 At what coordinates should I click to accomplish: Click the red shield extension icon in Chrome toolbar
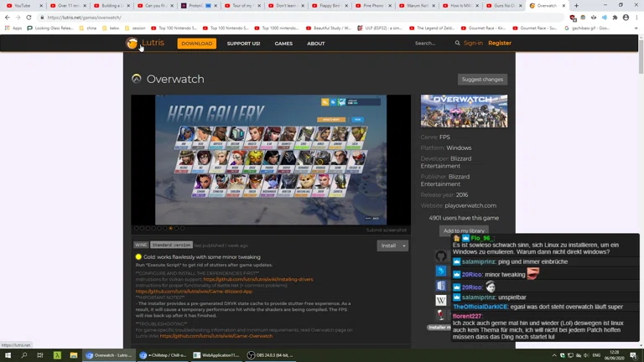[573, 18]
